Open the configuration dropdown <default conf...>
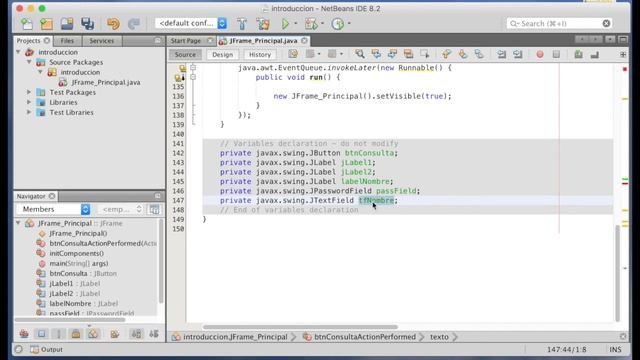640x360 pixels. pyautogui.click(x=191, y=23)
